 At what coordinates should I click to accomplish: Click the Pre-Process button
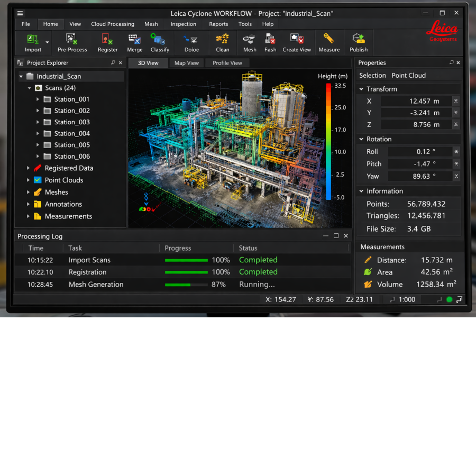coord(72,42)
